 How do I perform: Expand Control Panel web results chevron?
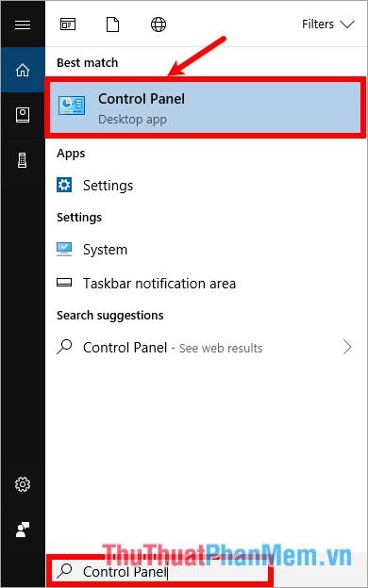click(347, 348)
